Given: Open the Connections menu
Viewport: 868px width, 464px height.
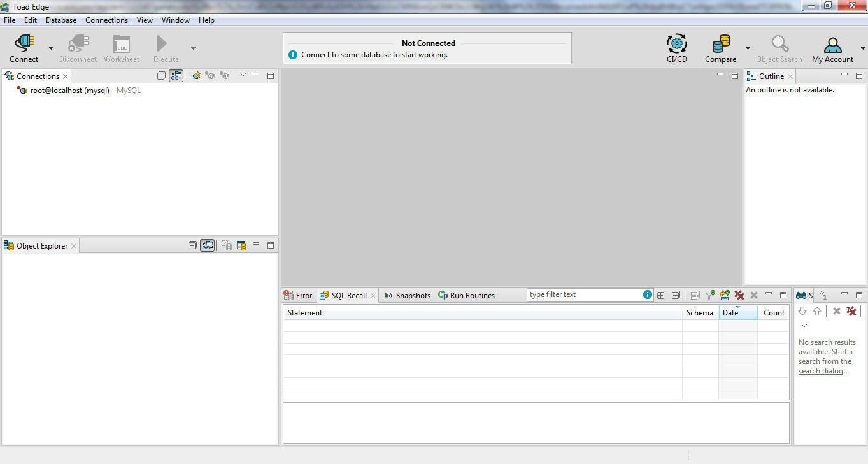Looking at the screenshot, I should tap(107, 20).
